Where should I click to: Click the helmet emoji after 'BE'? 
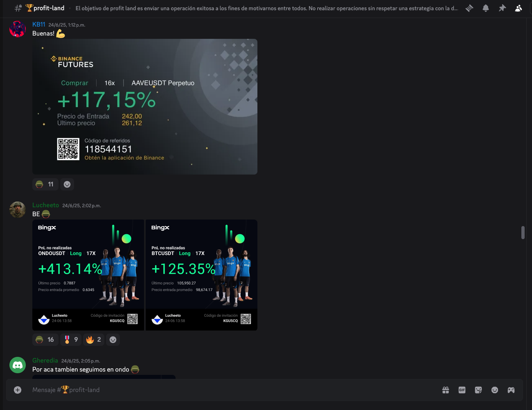click(x=46, y=214)
